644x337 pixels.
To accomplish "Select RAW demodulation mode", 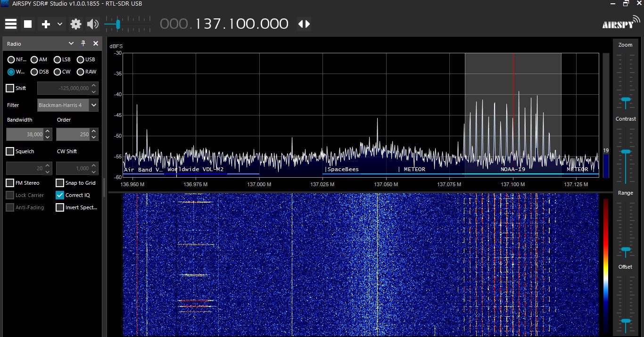I will tap(81, 72).
